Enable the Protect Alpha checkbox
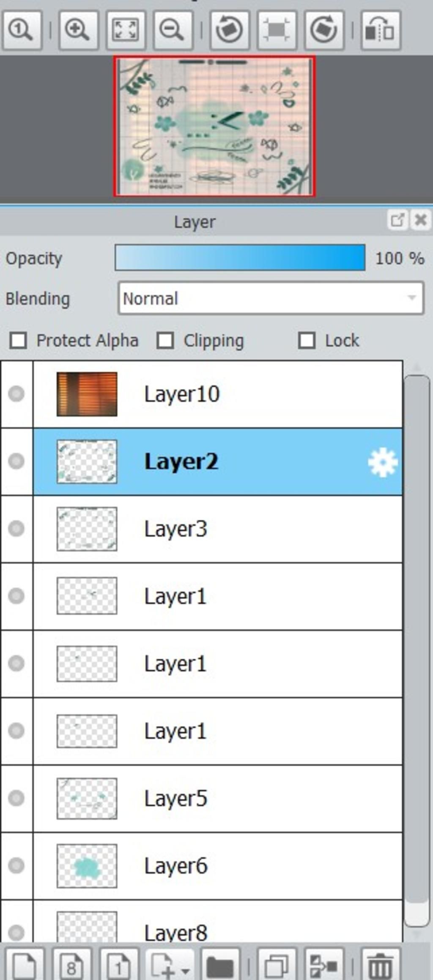433x980 pixels. click(x=18, y=340)
